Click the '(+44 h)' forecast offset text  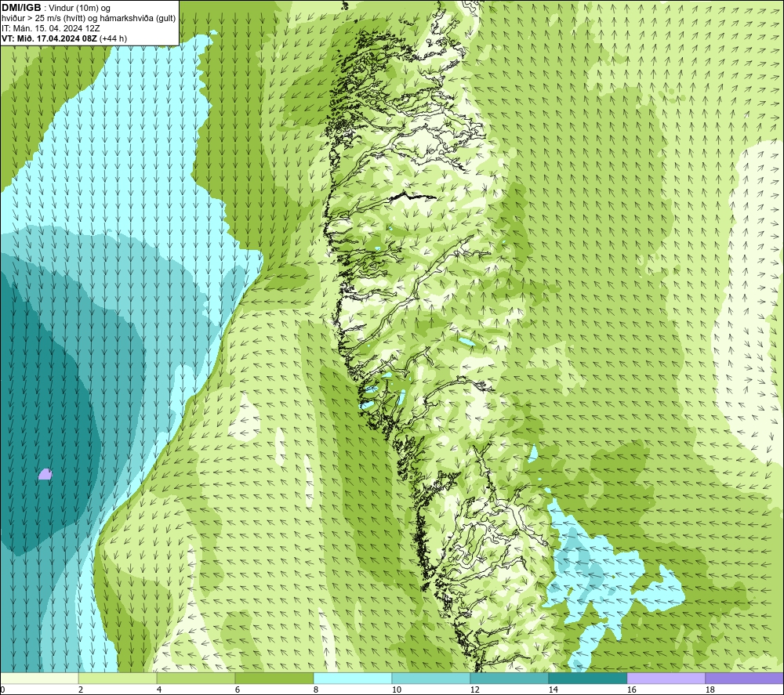click(x=114, y=38)
